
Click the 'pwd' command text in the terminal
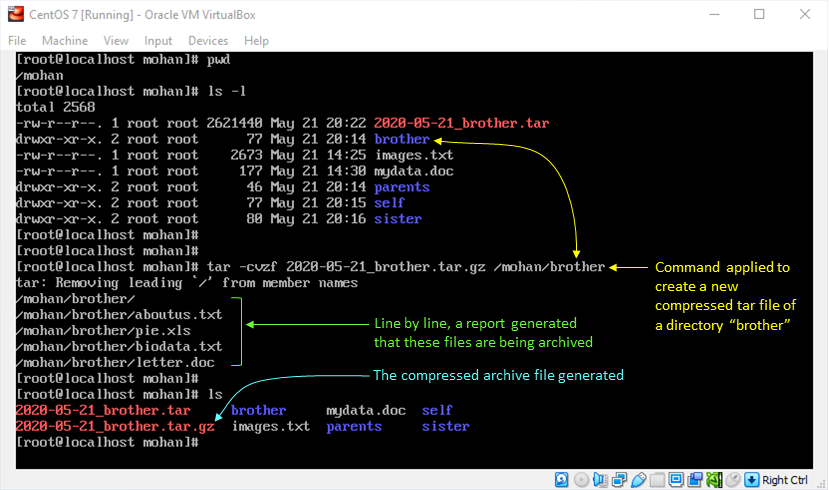pyautogui.click(x=218, y=59)
